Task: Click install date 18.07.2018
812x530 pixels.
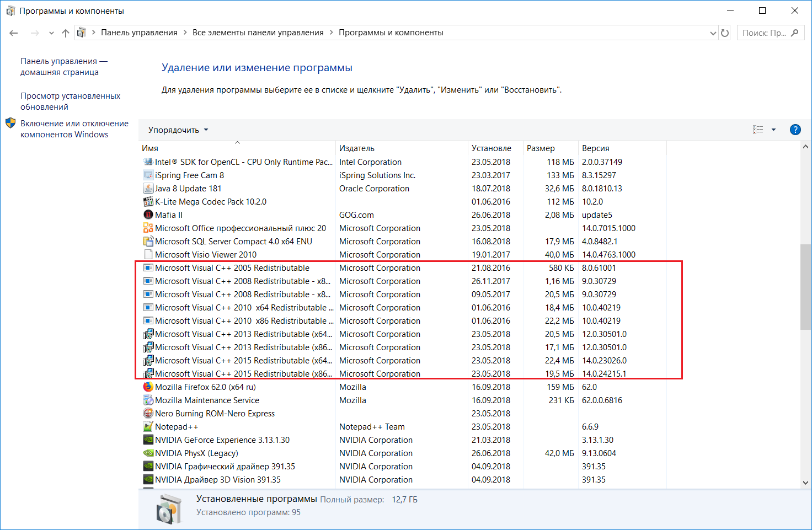Action: coord(491,189)
